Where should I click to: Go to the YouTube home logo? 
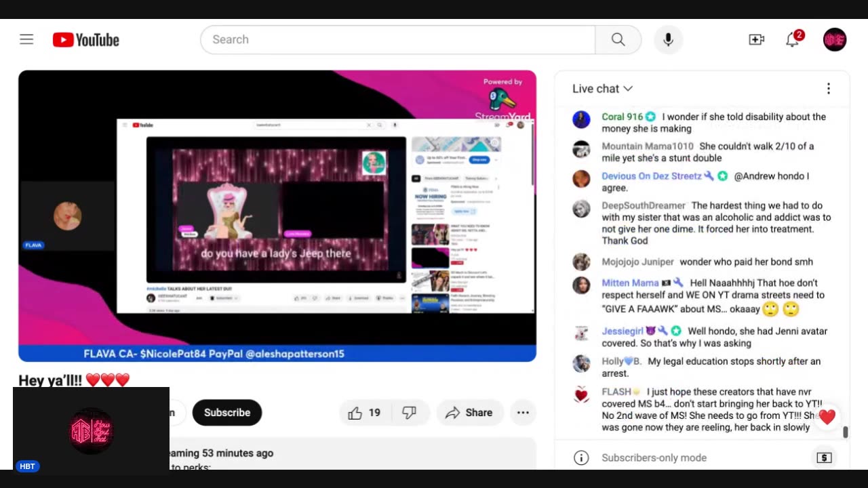(86, 40)
